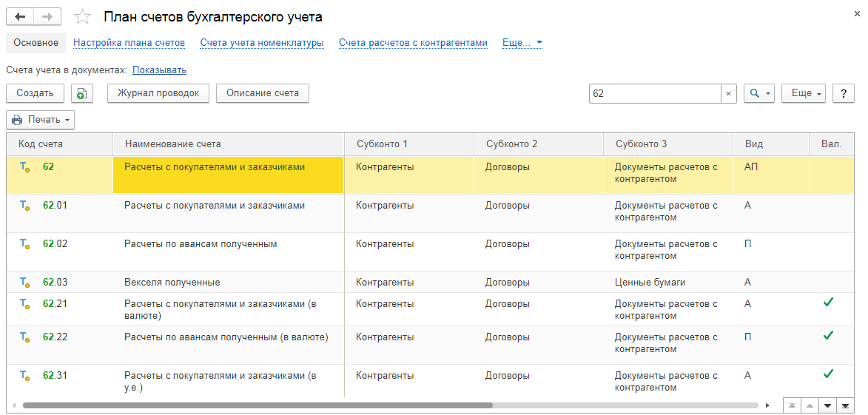Click the Субконто 3 column header

coord(669,144)
